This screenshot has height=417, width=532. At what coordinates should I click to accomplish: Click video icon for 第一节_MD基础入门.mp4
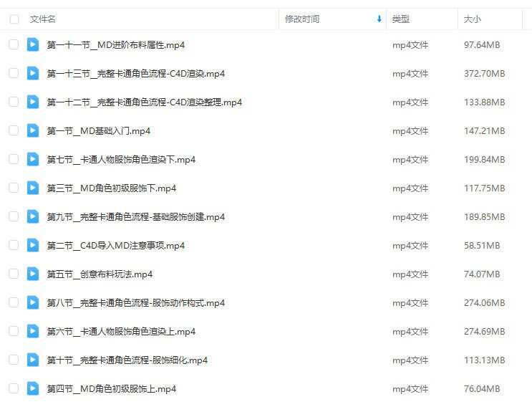33,130
